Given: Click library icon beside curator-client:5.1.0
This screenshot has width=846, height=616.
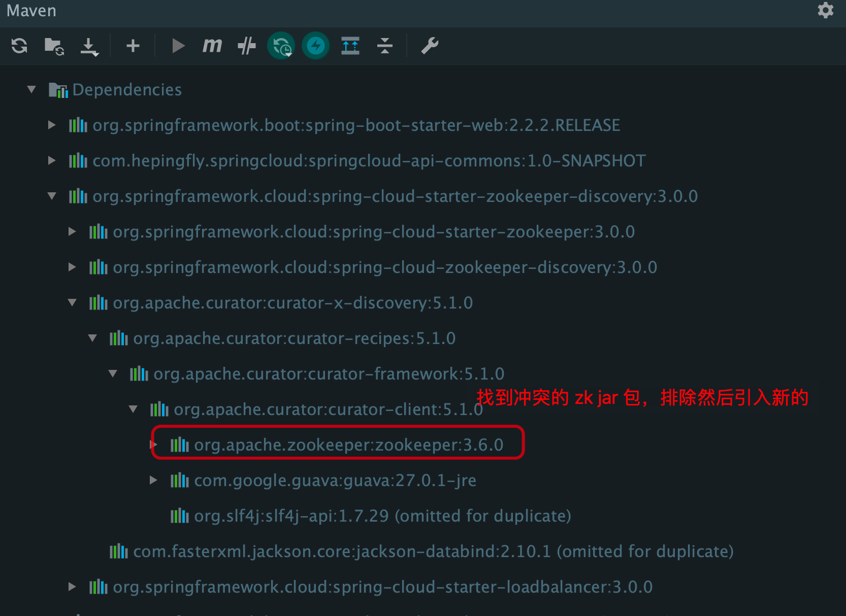Looking at the screenshot, I should point(159,409).
